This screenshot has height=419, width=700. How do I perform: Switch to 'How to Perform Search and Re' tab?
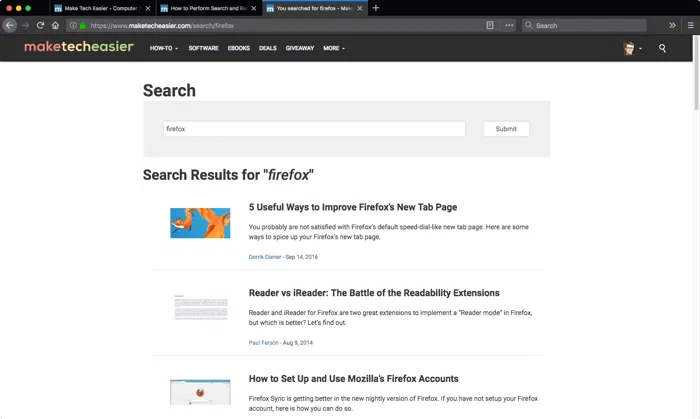(209, 8)
